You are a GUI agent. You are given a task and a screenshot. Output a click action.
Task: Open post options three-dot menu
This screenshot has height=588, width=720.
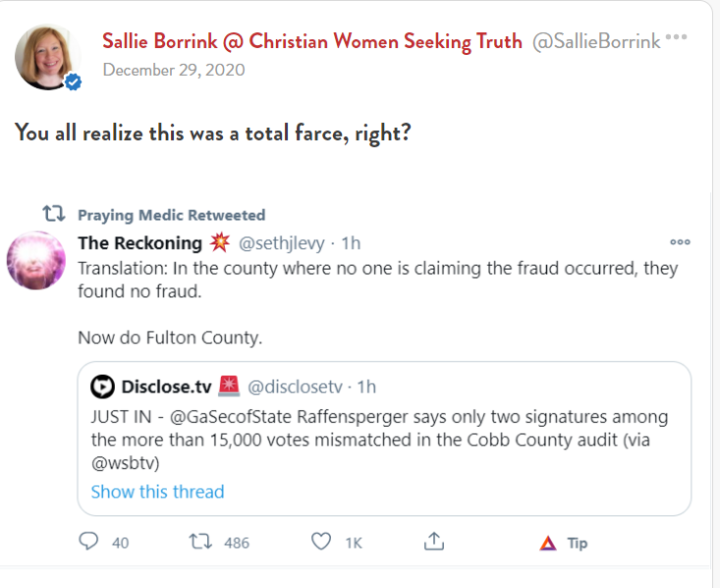(677, 38)
